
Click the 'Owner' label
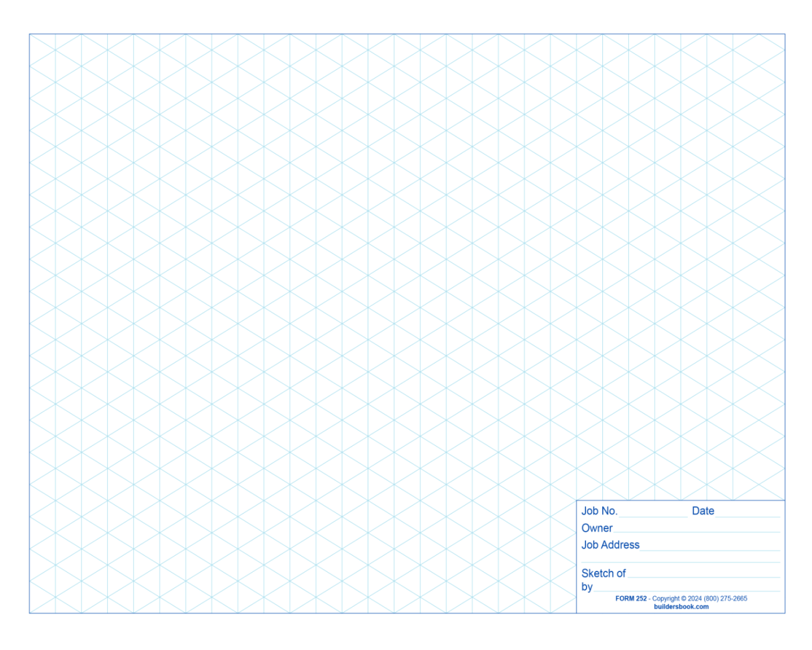(597, 528)
